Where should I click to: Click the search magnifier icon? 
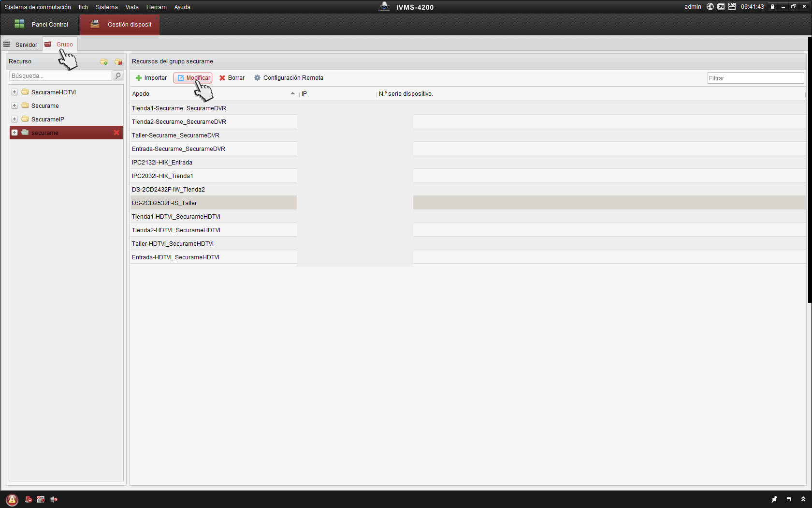coord(118,76)
